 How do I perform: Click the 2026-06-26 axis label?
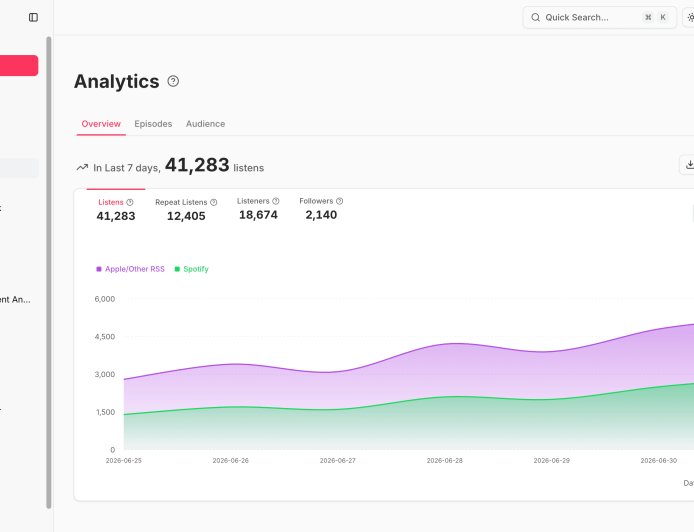(231, 460)
